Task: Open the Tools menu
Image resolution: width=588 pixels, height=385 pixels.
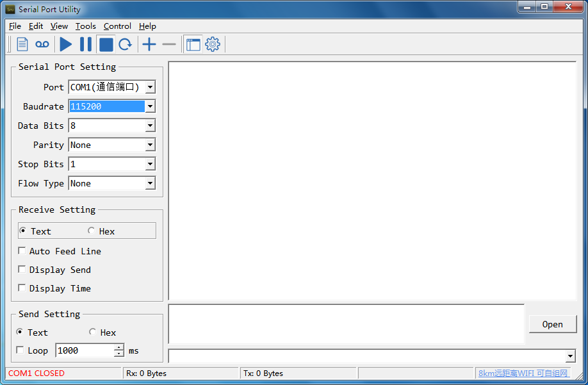Action: click(85, 26)
